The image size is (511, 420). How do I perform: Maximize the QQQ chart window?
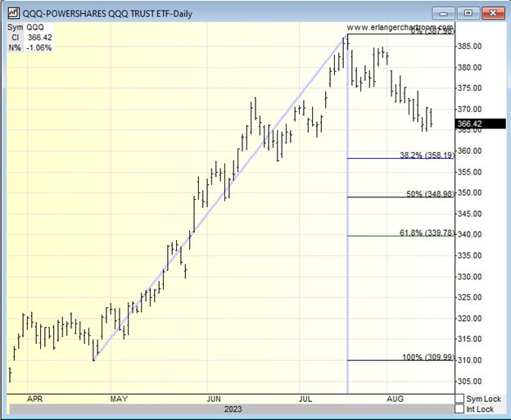point(468,12)
